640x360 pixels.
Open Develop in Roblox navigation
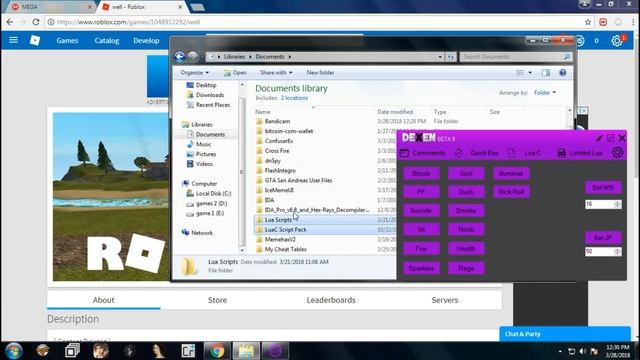click(146, 40)
